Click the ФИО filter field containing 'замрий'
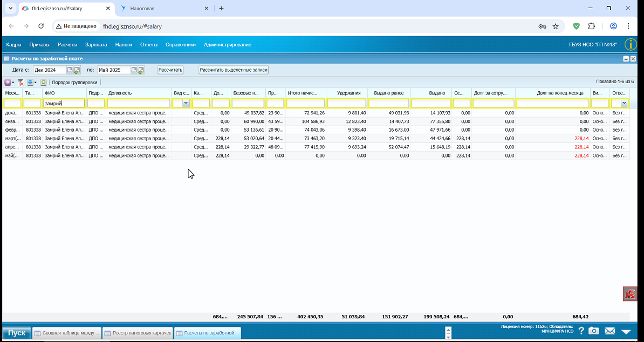This screenshot has width=644, height=342. 64,103
